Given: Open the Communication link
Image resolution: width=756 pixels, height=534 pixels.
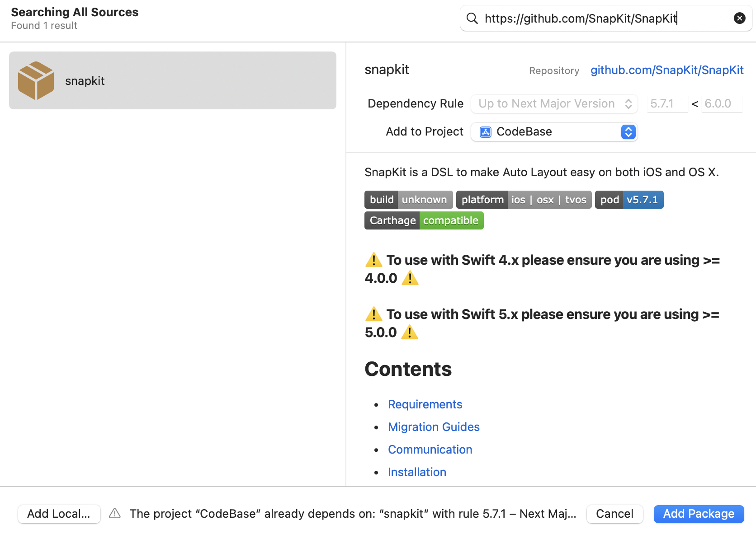Looking at the screenshot, I should (430, 450).
